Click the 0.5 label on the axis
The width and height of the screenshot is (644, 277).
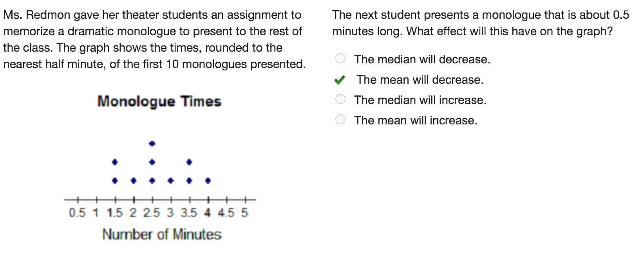(77, 213)
